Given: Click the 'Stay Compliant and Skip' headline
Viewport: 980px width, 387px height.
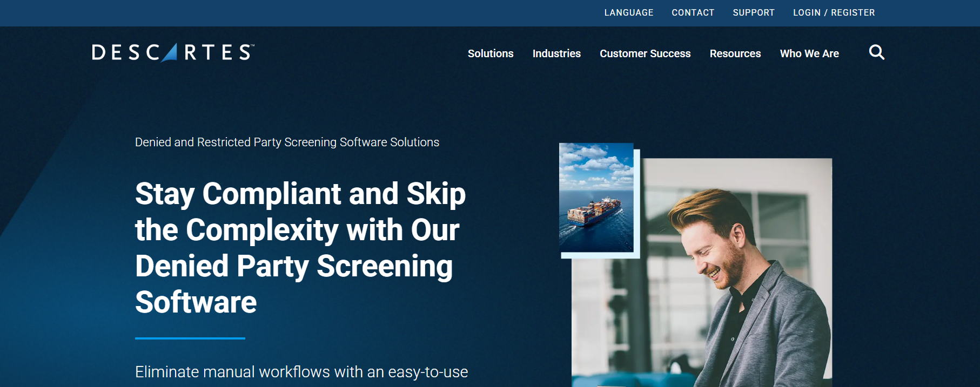Looking at the screenshot, I should [x=300, y=248].
